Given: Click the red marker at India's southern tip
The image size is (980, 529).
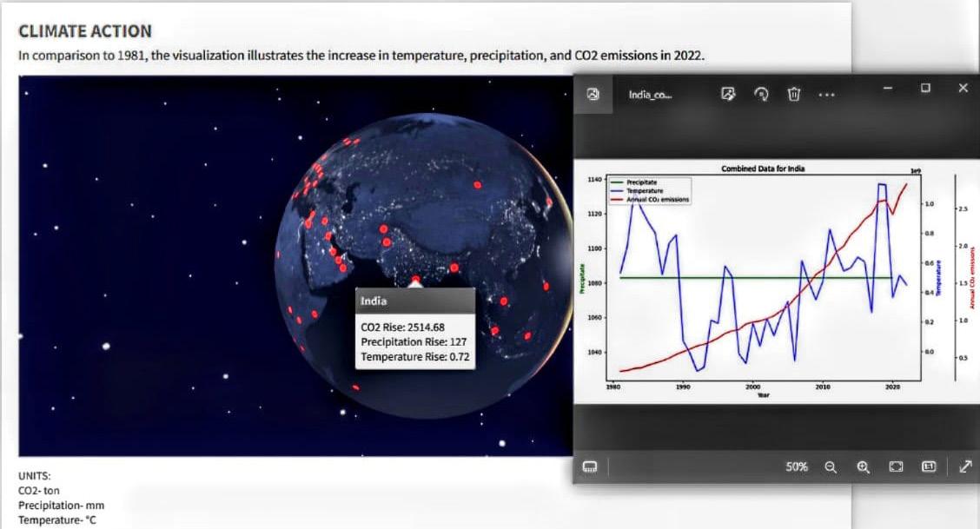Looking at the screenshot, I should tap(416, 279).
